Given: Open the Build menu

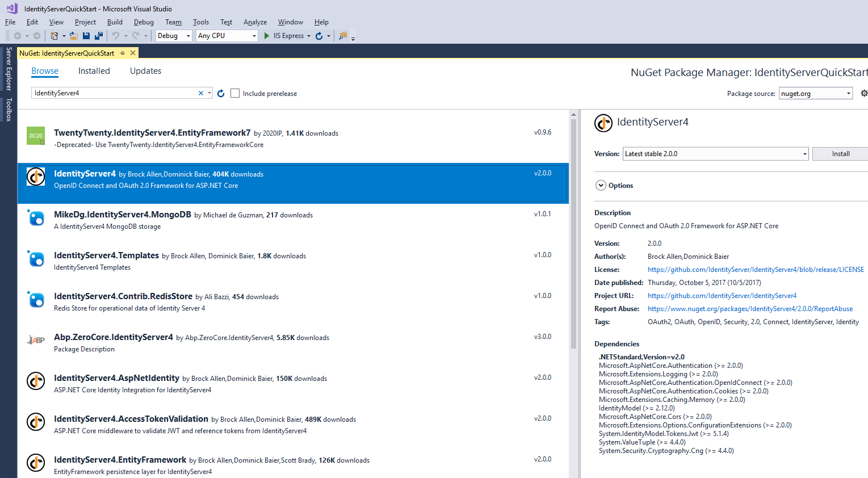Looking at the screenshot, I should pyautogui.click(x=115, y=22).
